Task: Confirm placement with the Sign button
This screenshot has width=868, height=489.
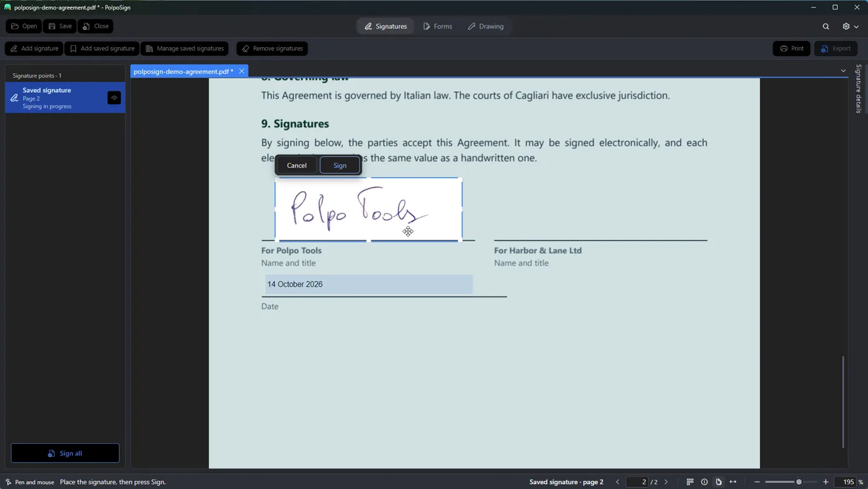Action: (340, 165)
